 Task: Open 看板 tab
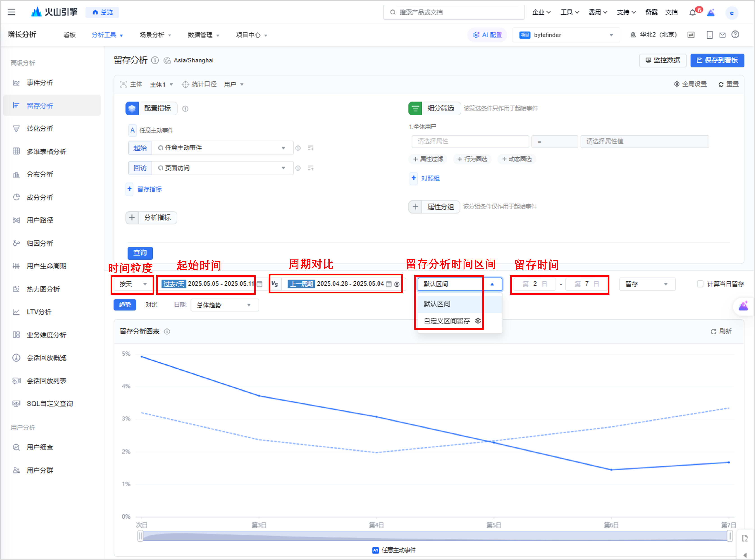[69, 35]
